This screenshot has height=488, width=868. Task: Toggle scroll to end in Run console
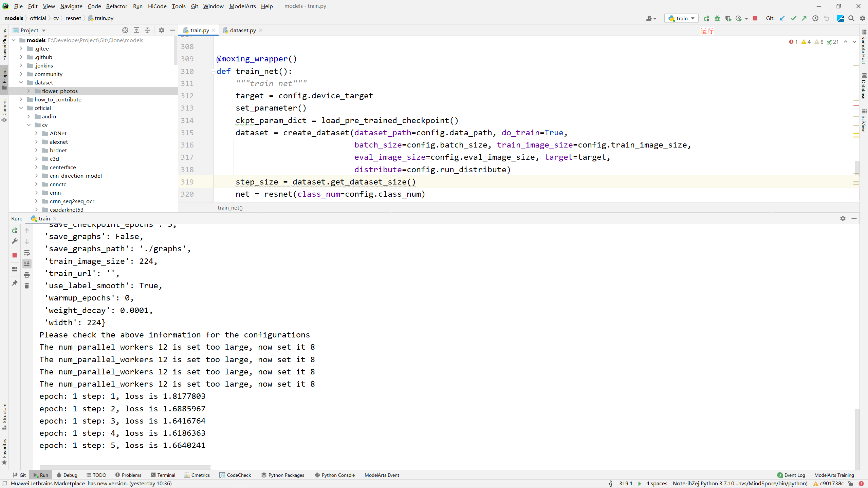point(27,263)
